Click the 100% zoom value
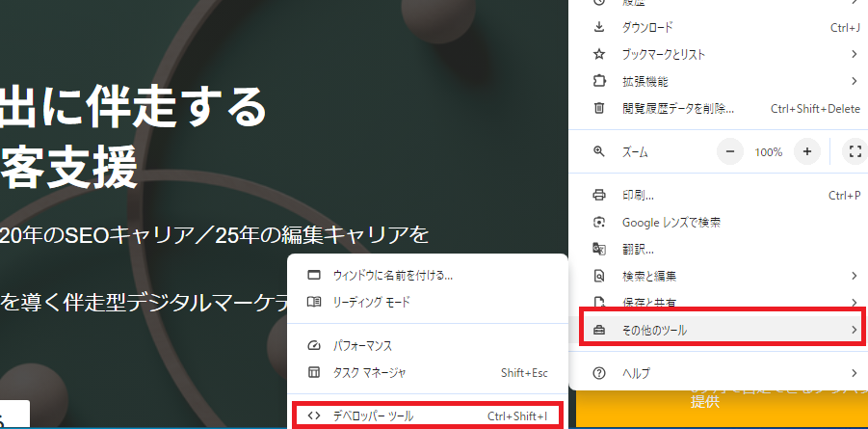 pyautogui.click(x=769, y=152)
